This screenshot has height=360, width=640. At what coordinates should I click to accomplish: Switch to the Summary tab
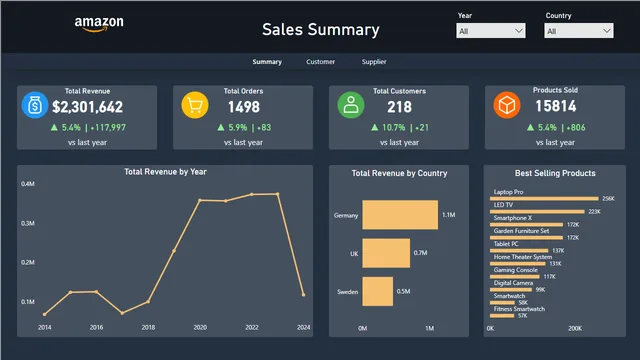[x=267, y=62]
